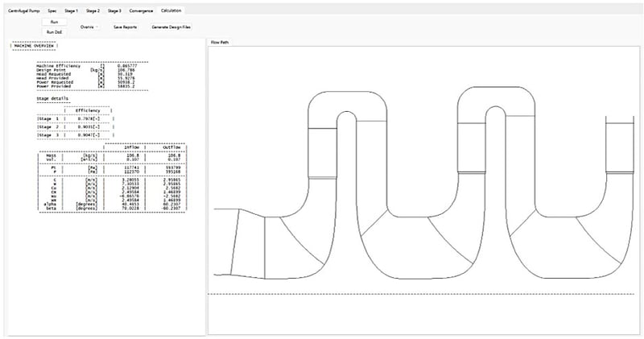This screenshot has height=339, width=644.
Task: Switch to the Convergence tab
Action: tap(141, 10)
